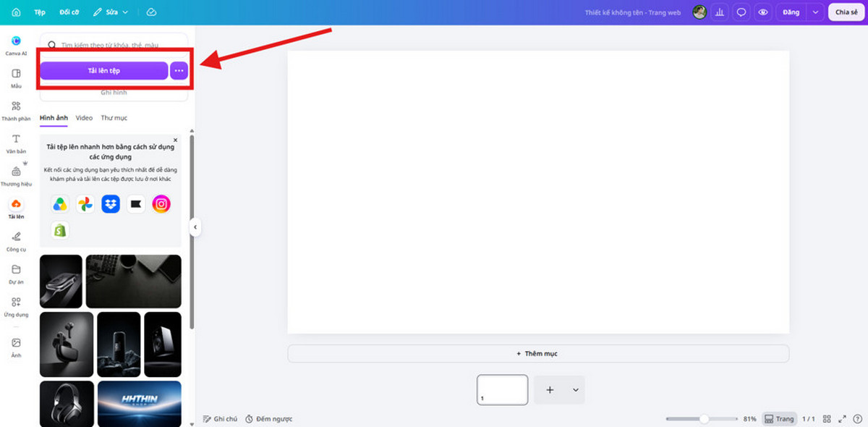Open the Công cụ tools panel
The height and width of the screenshot is (427, 868).
click(x=16, y=241)
